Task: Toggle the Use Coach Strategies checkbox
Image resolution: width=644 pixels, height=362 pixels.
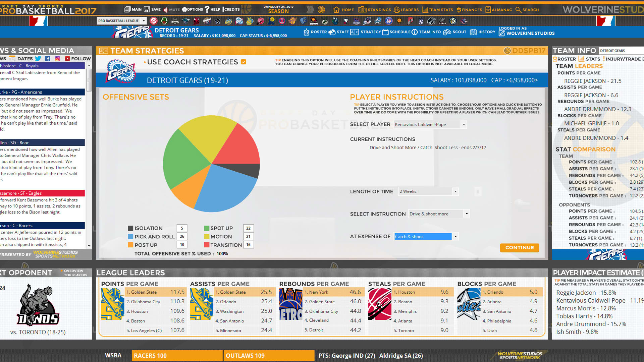Action: tap(244, 62)
